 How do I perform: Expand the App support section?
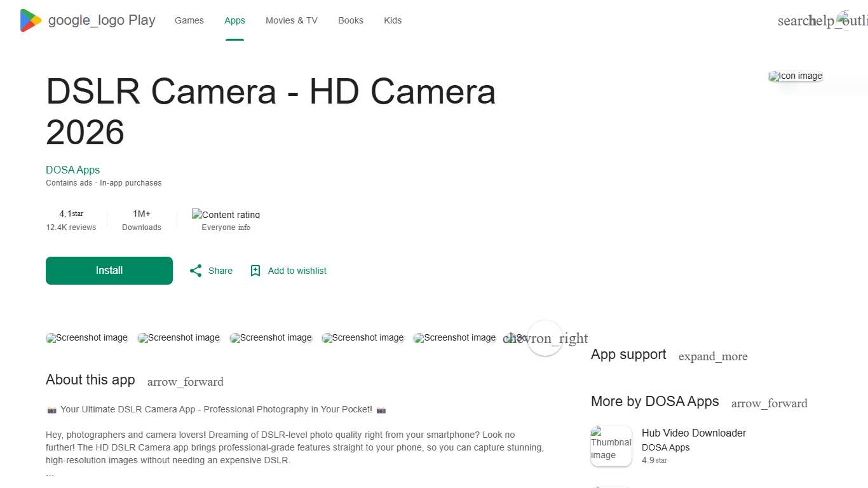point(713,356)
